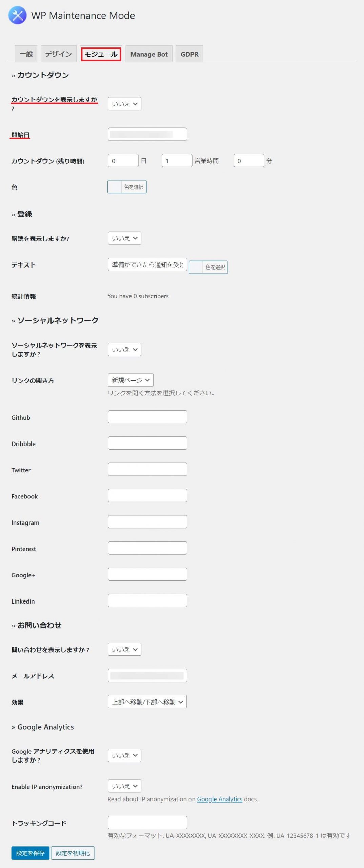Switch to the 一般 tab
This screenshot has height=868, width=364.
pyautogui.click(x=26, y=54)
